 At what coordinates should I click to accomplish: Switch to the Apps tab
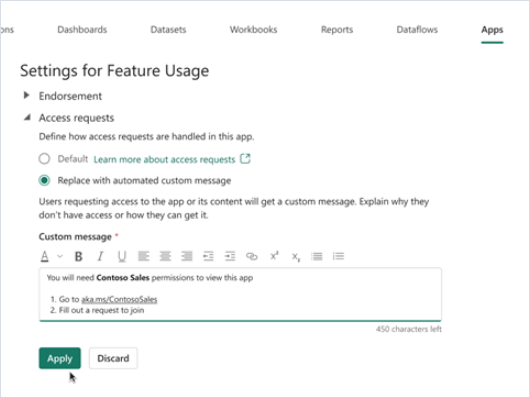(492, 30)
